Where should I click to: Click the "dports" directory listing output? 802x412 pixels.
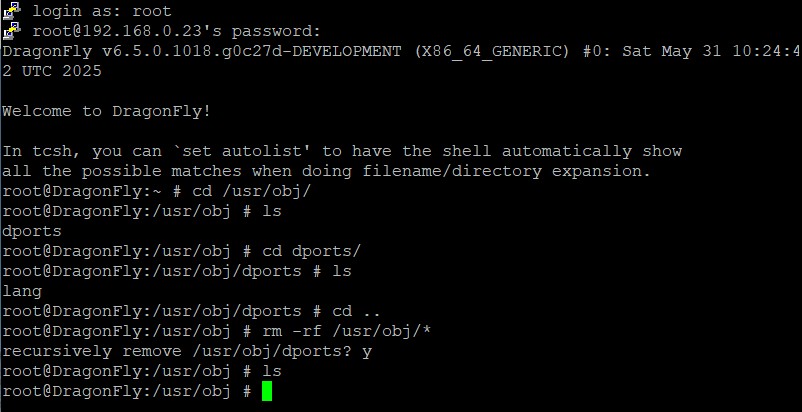click(32, 231)
